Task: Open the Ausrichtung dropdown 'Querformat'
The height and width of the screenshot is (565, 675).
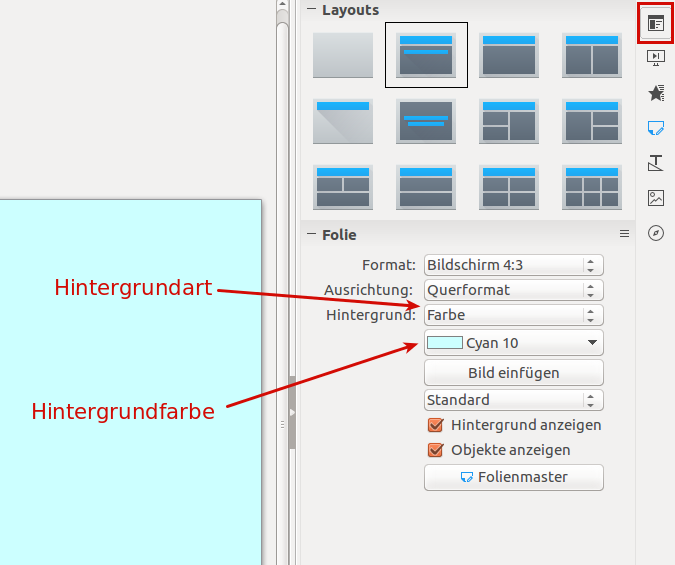Action: (x=513, y=290)
